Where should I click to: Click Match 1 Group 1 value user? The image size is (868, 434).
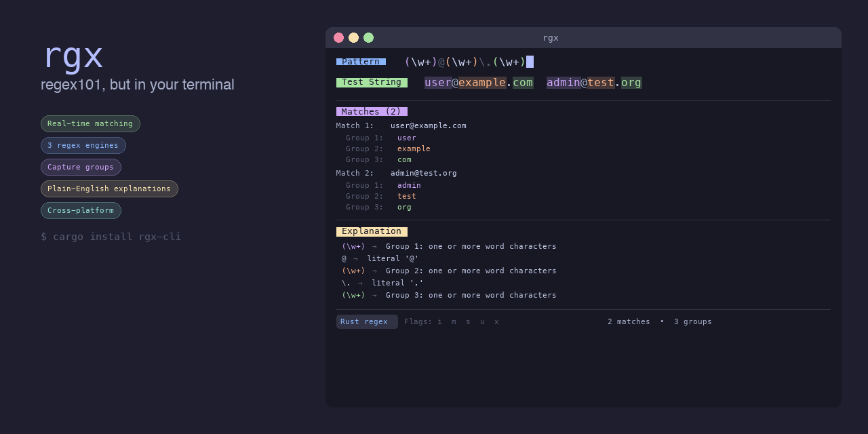[407, 138]
